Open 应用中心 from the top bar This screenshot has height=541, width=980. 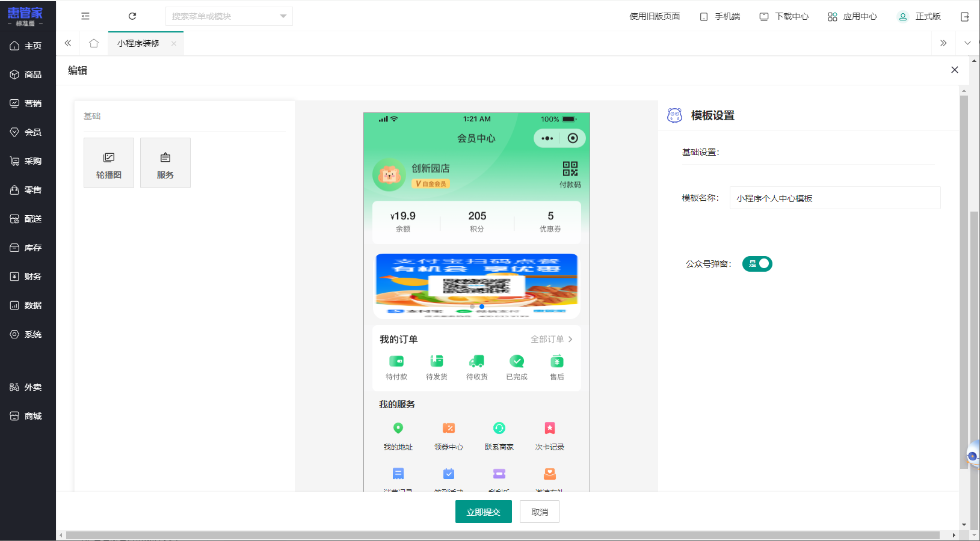coord(852,17)
